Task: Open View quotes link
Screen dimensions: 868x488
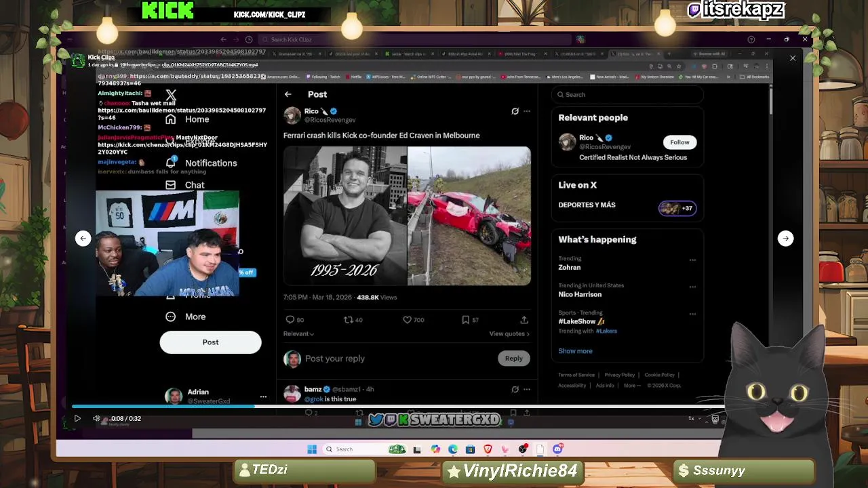Action: click(509, 334)
